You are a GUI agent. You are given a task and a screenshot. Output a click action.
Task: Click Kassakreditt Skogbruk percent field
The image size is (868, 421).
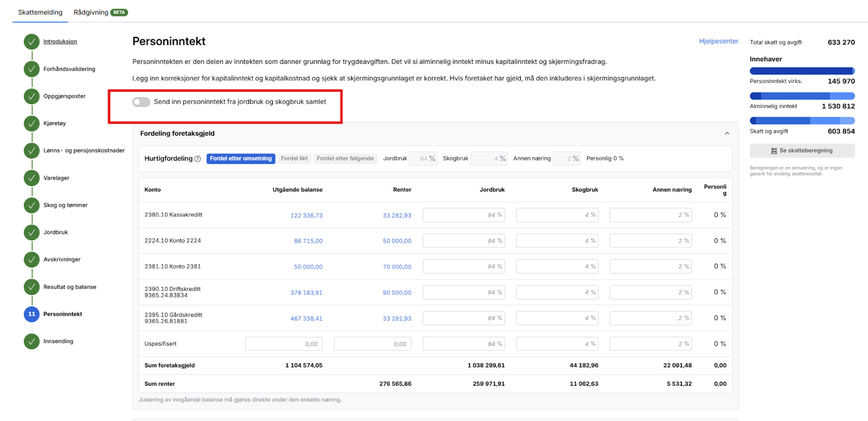click(557, 215)
